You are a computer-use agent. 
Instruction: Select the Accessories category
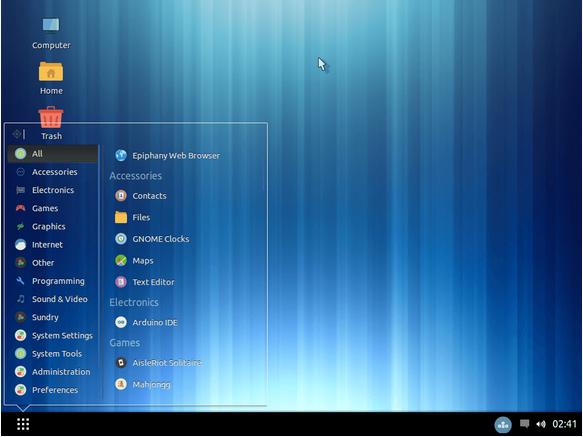pyautogui.click(x=53, y=172)
